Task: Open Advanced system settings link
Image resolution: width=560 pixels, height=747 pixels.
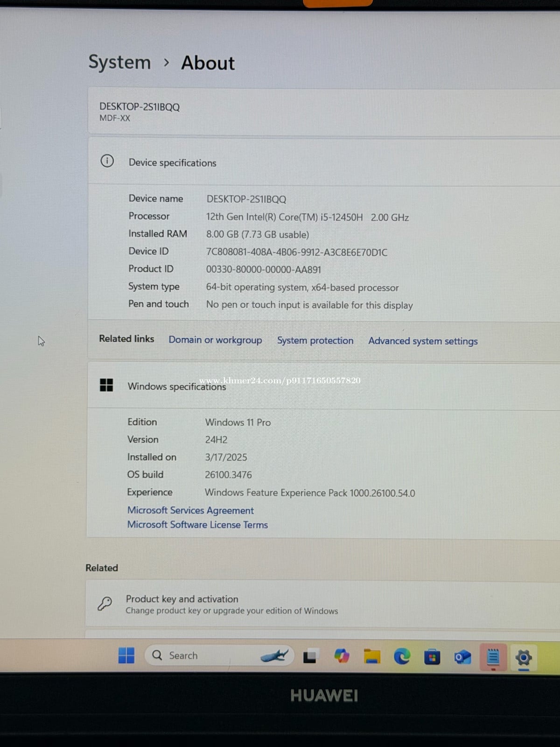Action: pos(423,341)
